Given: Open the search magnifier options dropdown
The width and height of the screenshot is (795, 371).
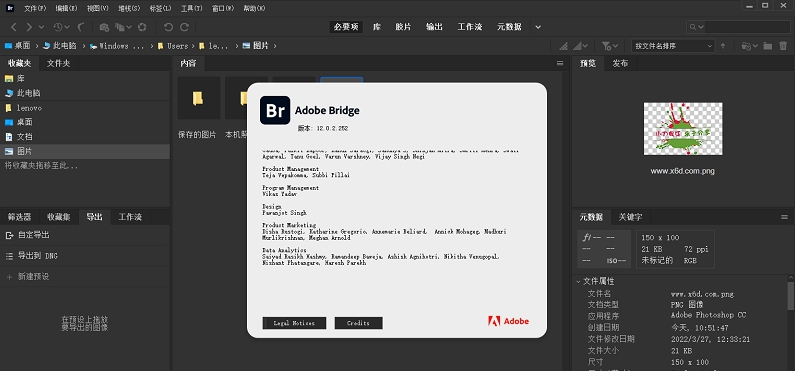Looking at the screenshot, I should point(696,27).
